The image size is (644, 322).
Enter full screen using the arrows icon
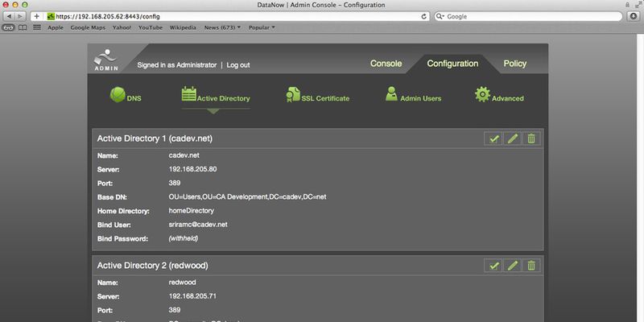click(638, 5)
